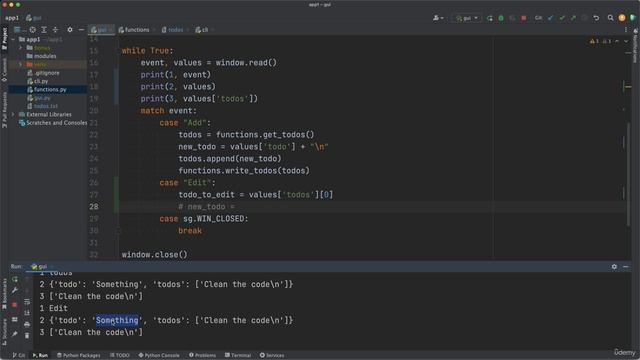Open gui.py in the Project tree
Image resolution: width=640 pixels, height=360 pixels.
(x=39, y=98)
